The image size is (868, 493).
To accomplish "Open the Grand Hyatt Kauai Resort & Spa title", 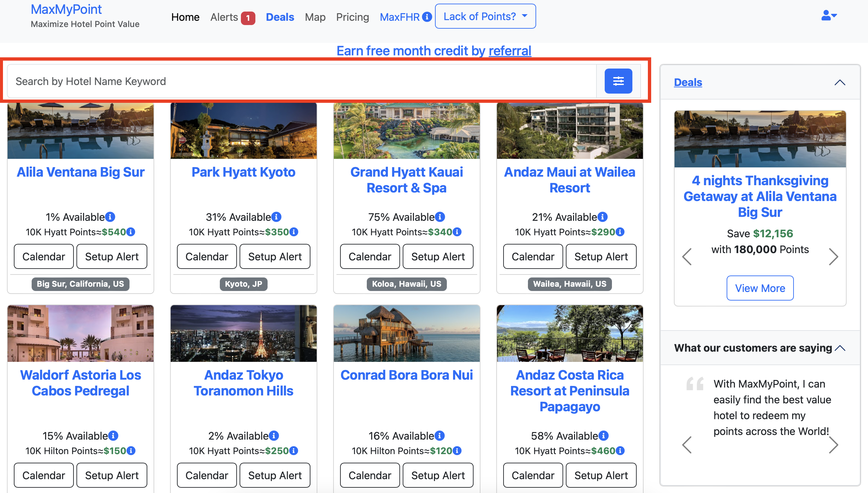I will [407, 180].
